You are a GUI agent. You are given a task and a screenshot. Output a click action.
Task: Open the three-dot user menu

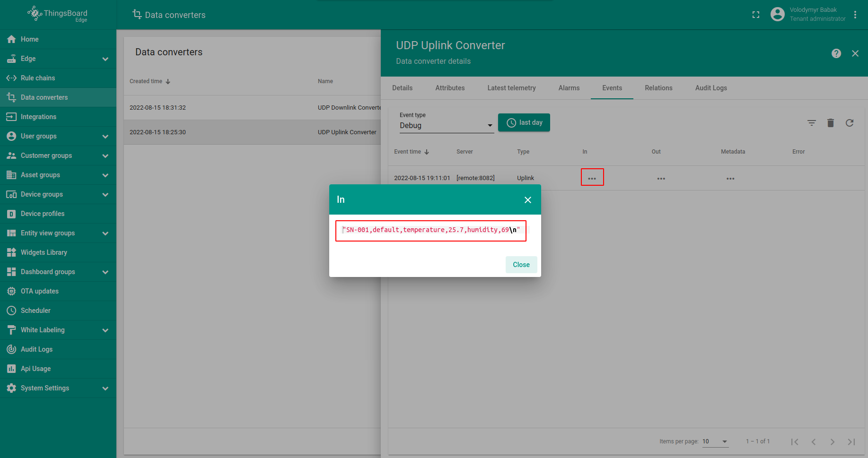855,15
